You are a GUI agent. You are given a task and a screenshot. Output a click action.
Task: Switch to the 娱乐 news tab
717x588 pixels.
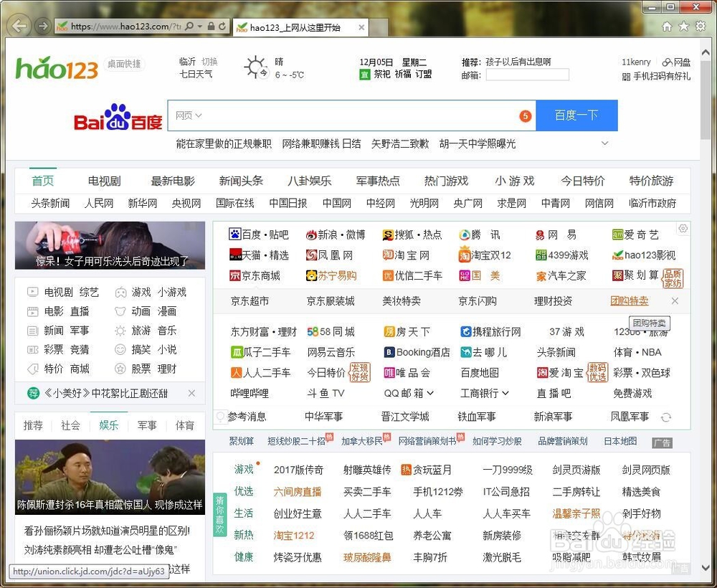coord(109,425)
